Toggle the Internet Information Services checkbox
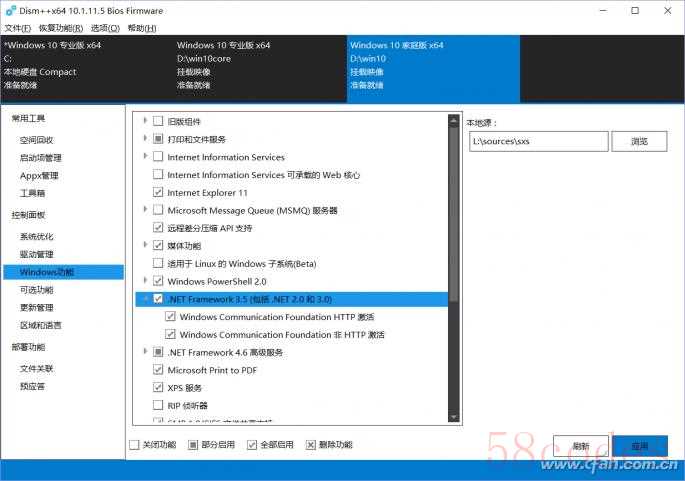Image resolution: width=685 pixels, height=481 pixels. point(158,156)
